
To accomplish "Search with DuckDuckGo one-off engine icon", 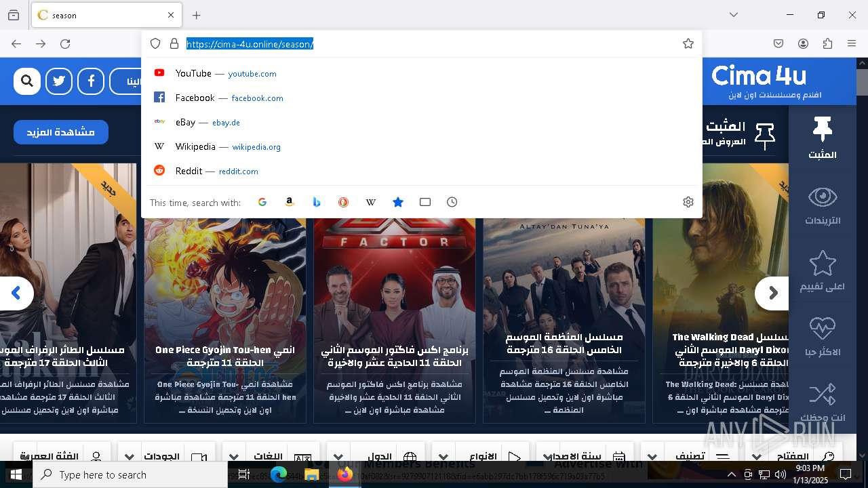I will click(x=344, y=202).
